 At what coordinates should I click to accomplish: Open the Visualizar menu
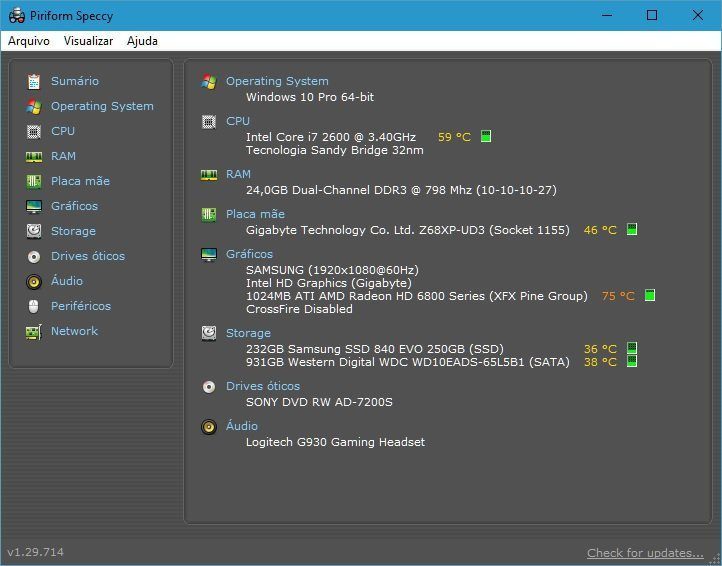pyautogui.click(x=88, y=41)
